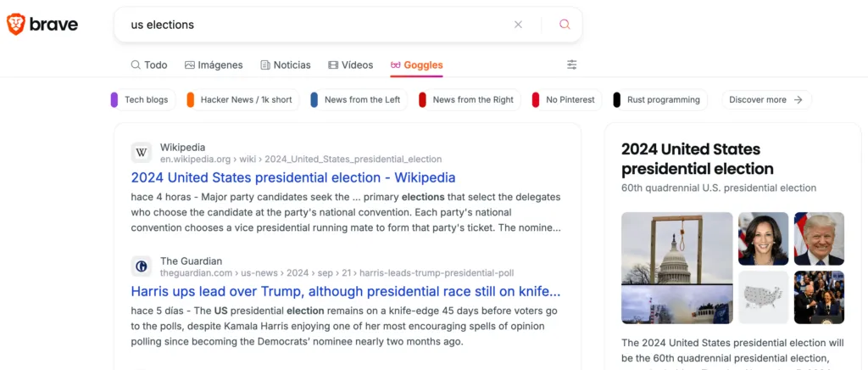The image size is (868, 370).
Task: Open the Harris ups lead over Trump article
Action: pos(346,291)
